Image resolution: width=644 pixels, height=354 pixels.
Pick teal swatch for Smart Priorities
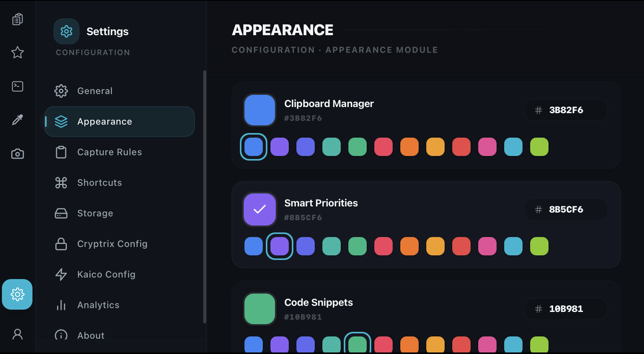(332, 246)
